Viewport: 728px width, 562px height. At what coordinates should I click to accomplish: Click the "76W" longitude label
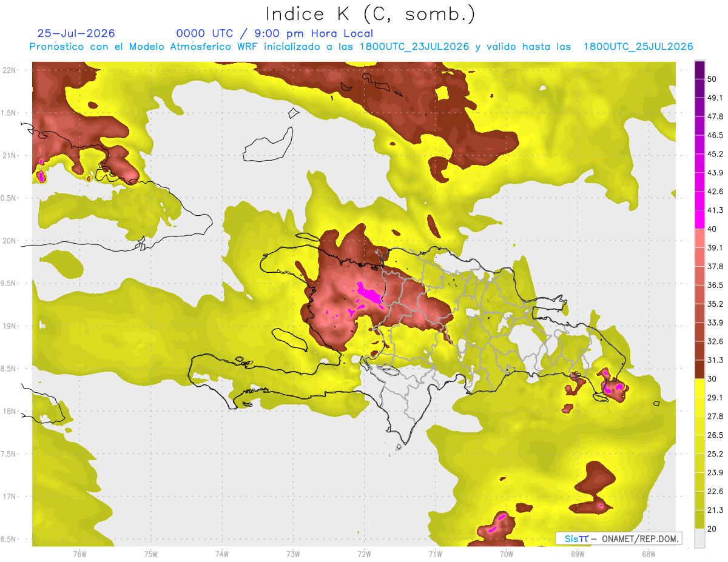[x=79, y=554]
